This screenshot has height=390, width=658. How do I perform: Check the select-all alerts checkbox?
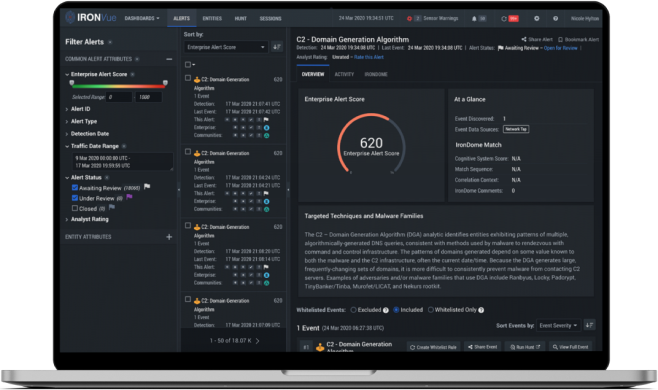(x=188, y=64)
